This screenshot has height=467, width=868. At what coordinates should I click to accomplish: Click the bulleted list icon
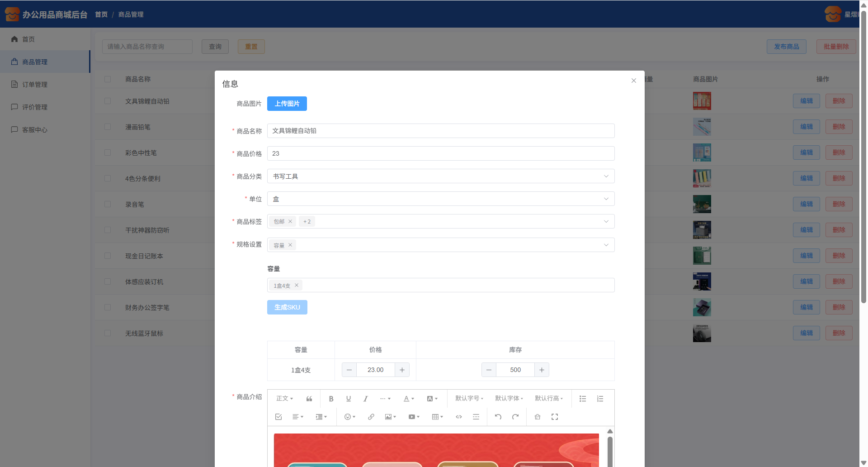pyautogui.click(x=583, y=399)
